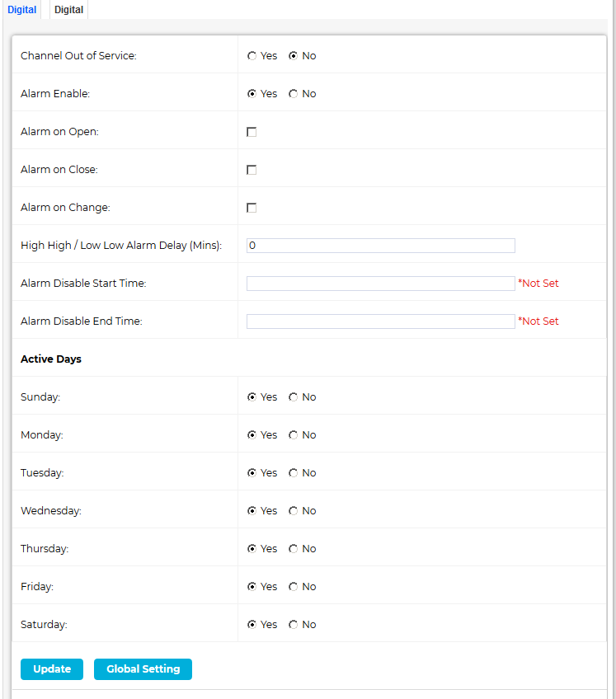This screenshot has width=616, height=699.
Task: Click the 'Alarm on Open:' label
Action: point(59,132)
